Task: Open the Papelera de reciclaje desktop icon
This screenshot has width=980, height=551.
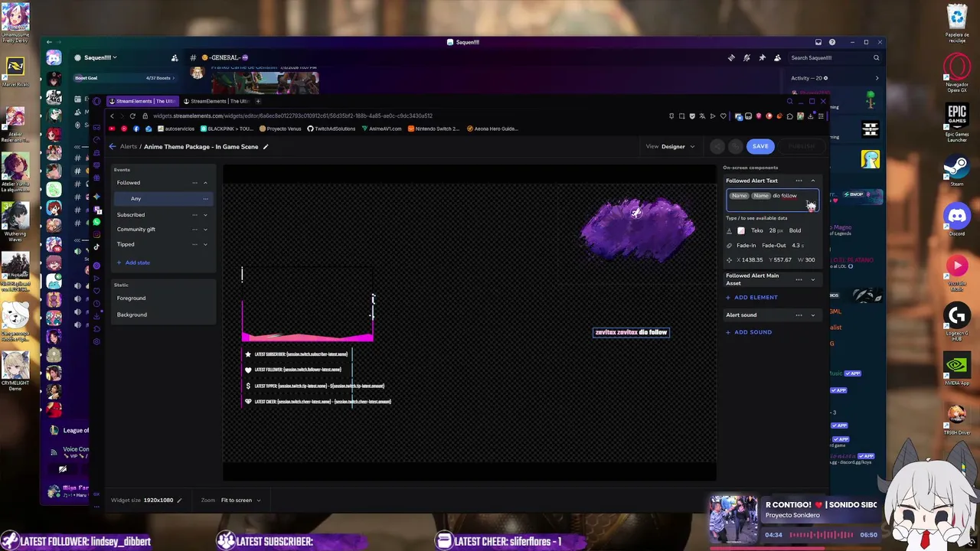Action: click(x=957, y=21)
